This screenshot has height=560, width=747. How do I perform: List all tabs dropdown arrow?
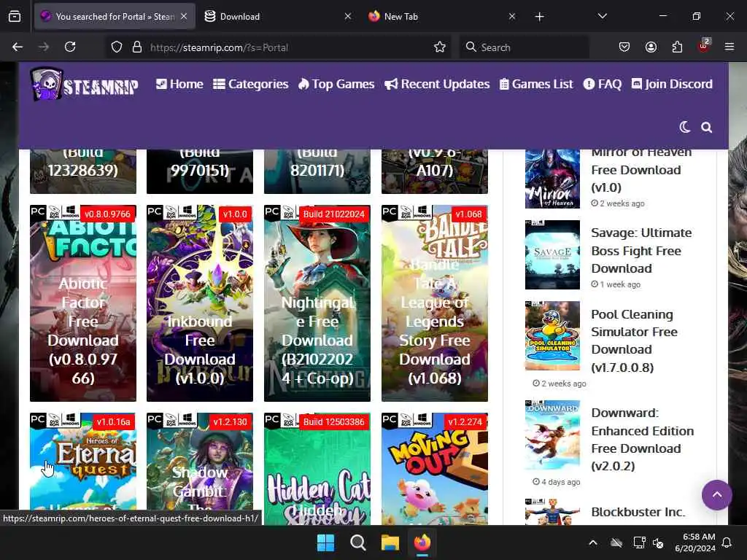pos(602,17)
